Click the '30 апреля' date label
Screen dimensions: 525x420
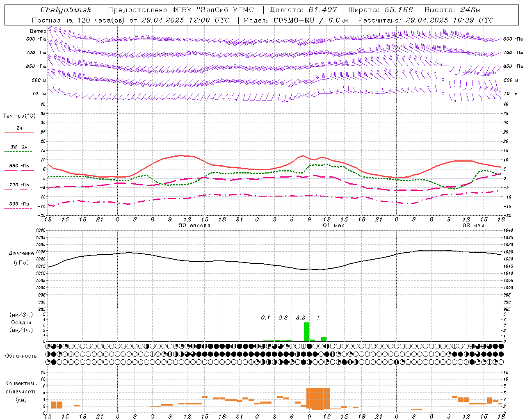click(x=194, y=226)
